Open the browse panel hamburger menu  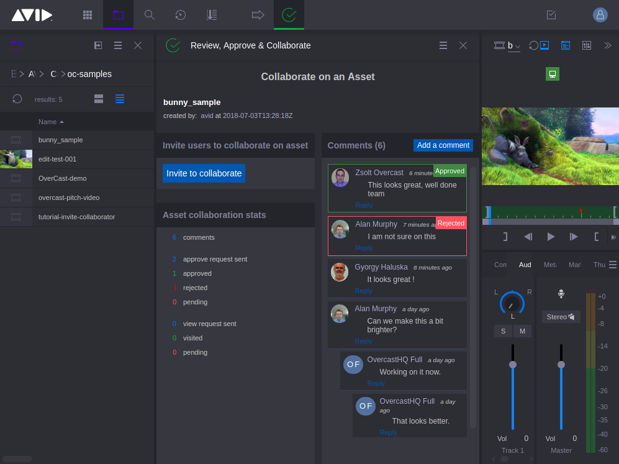[x=118, y=45]
